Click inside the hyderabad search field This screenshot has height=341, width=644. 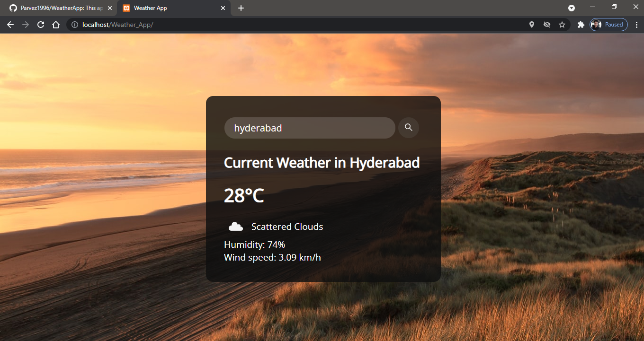coord(309,128)
